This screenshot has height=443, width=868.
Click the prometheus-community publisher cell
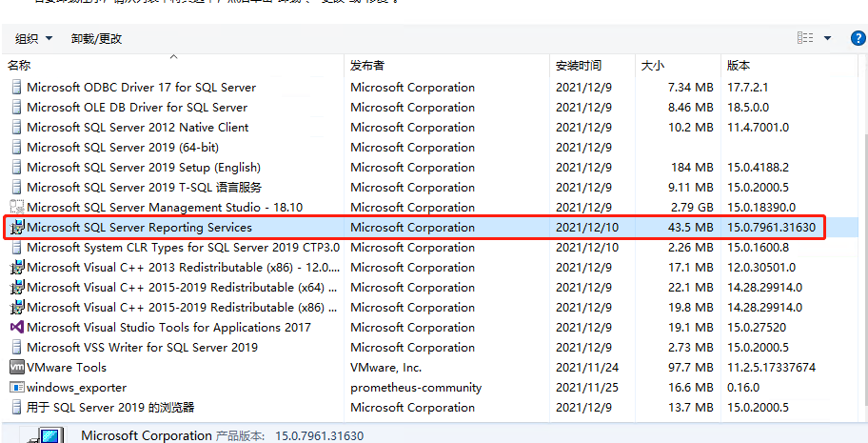point(416,387)
